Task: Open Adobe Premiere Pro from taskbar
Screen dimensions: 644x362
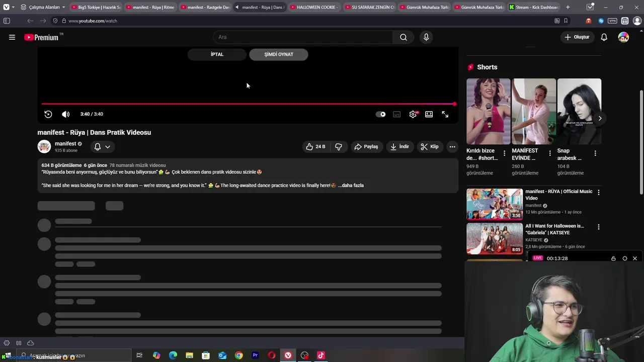Action: (x=255, y=355)
